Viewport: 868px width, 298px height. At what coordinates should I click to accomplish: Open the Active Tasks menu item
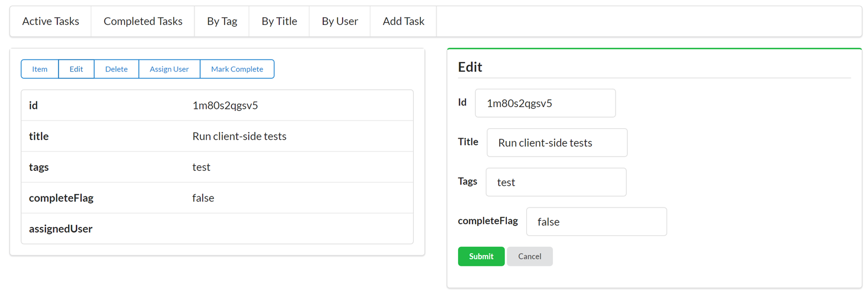pyautogui.click(x=50, y=22)
